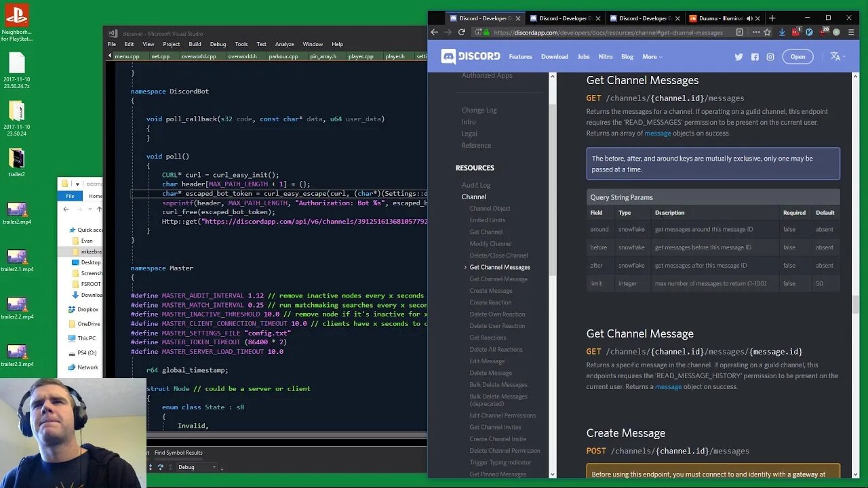Open the Facebook icon in Discord header
Image resolution: width=868 pixels, height=488 pixels.
point(755,57)
